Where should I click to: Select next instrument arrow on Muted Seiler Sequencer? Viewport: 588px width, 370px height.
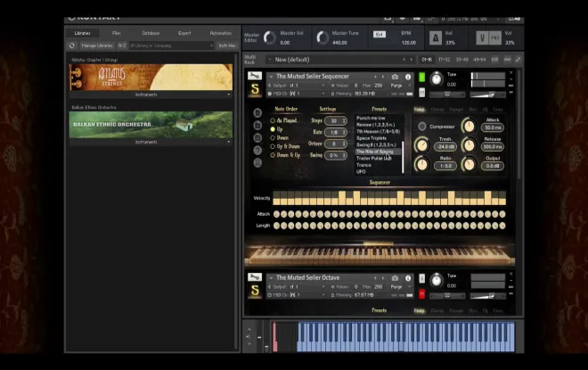click(383, 77)
